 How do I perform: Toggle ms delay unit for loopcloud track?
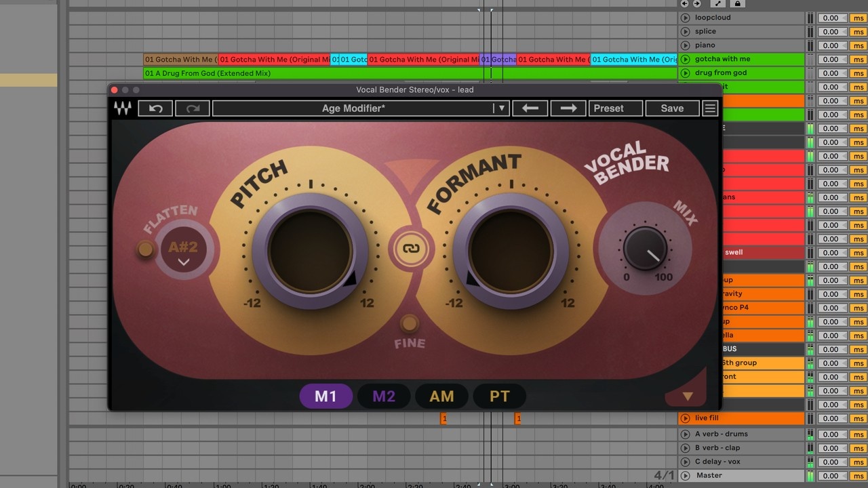click(x=858, y=18)
